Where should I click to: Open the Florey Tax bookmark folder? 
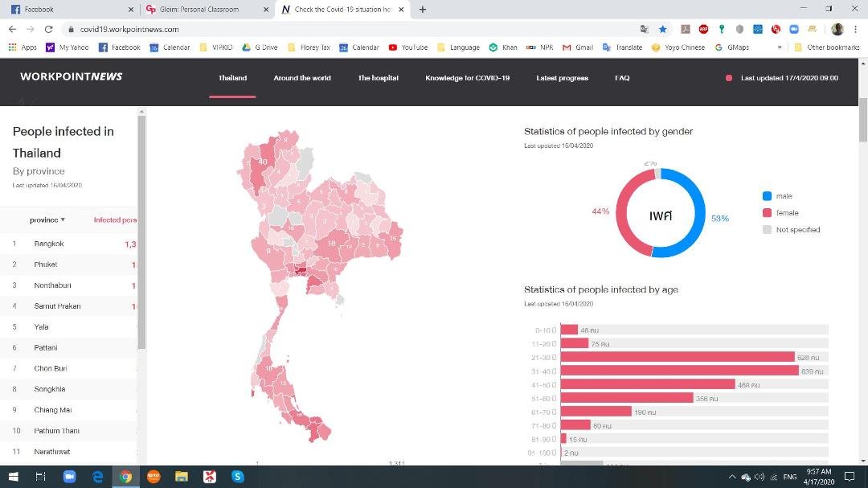pos(309,47)
